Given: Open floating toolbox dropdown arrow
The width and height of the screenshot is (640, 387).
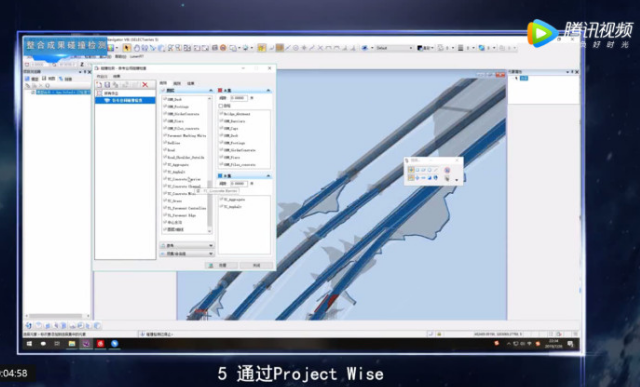Looking at the screenshot, I should pos(457,180).
